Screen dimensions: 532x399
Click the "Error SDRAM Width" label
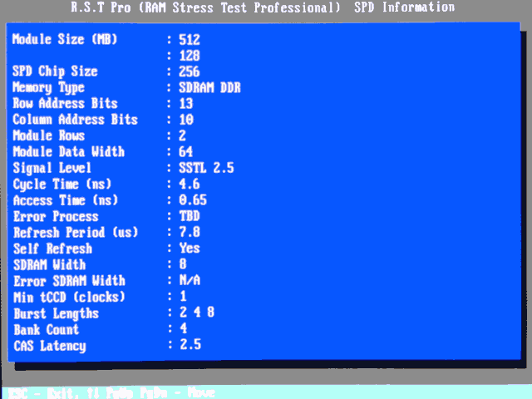point(69,281)
